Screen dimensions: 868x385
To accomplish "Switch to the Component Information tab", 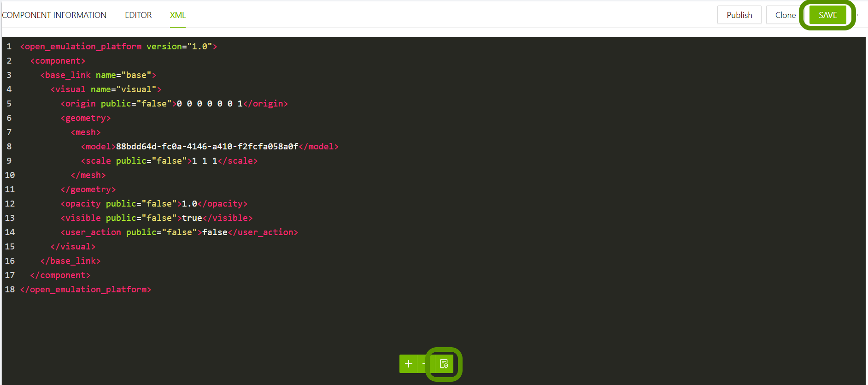I will (54, 15).
